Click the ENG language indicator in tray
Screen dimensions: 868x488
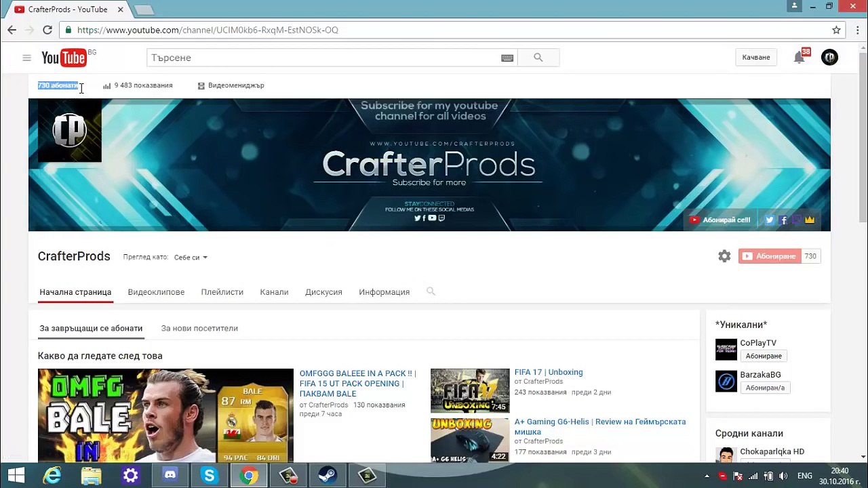tap(805, 476)
